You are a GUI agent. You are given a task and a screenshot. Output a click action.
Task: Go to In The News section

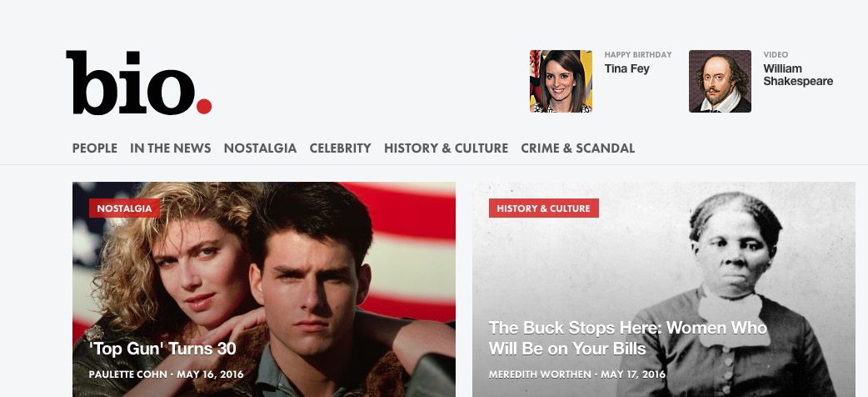pyautogui.click(x=171, y=148)
